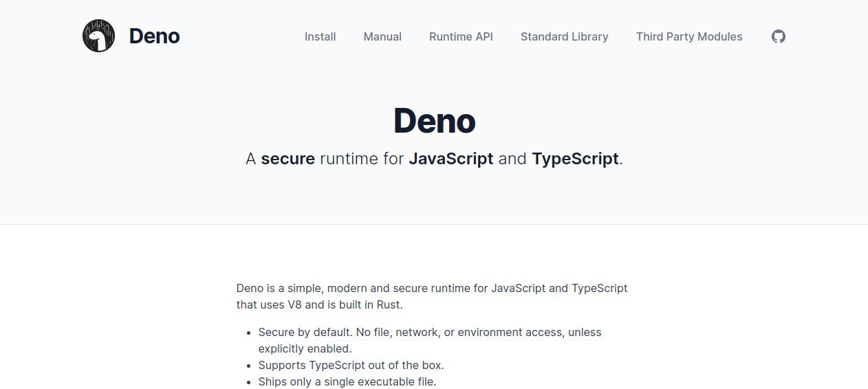Click the tagline "A secure runtime for JavaScript and TypeScript"
868x389 pixels.
pyautogui.click(x=434, y=159)
